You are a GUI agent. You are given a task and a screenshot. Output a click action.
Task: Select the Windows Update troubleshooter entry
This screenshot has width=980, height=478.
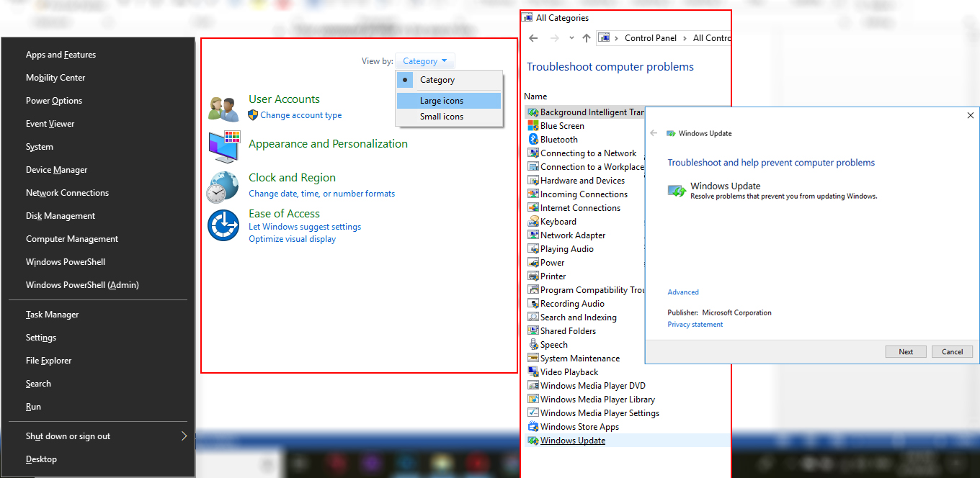pyautogui.click(x=573, y=441)
